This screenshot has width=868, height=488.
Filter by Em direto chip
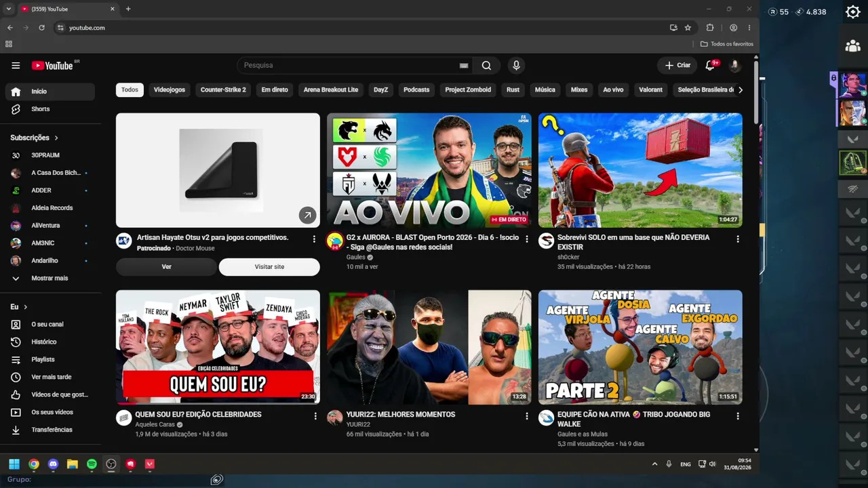pos(275,90)
